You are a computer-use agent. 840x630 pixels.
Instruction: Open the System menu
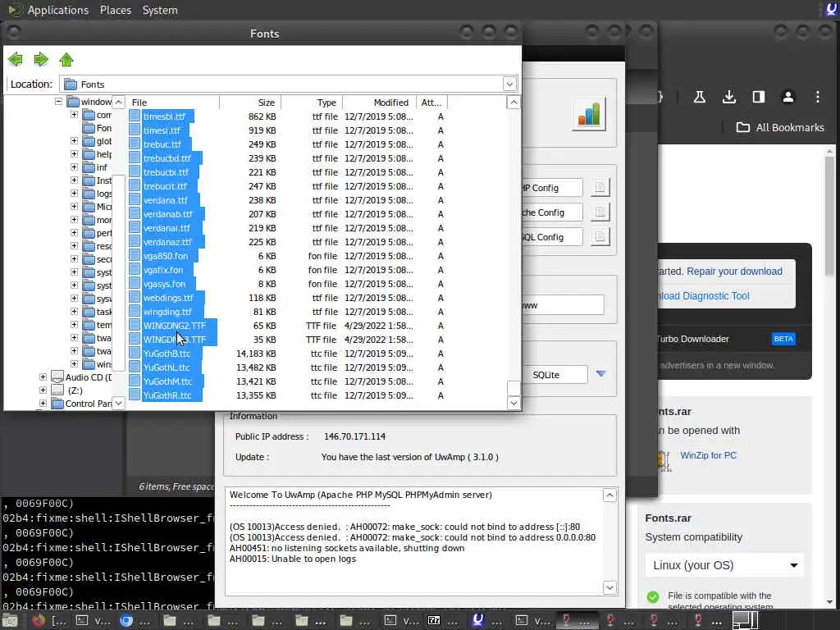pyautogui.click(x=160, y=10)
